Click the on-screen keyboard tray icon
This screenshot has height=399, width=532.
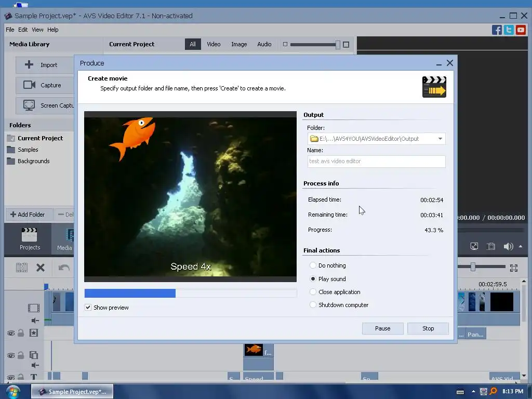click(x=460, y=392)
